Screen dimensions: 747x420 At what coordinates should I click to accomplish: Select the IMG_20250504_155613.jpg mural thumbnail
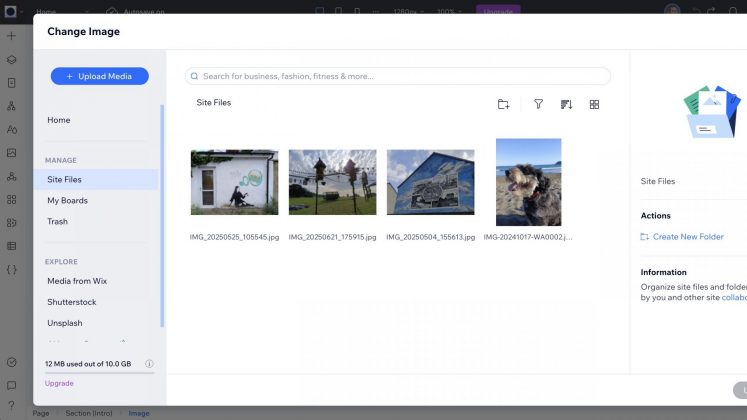click(430, 182)
